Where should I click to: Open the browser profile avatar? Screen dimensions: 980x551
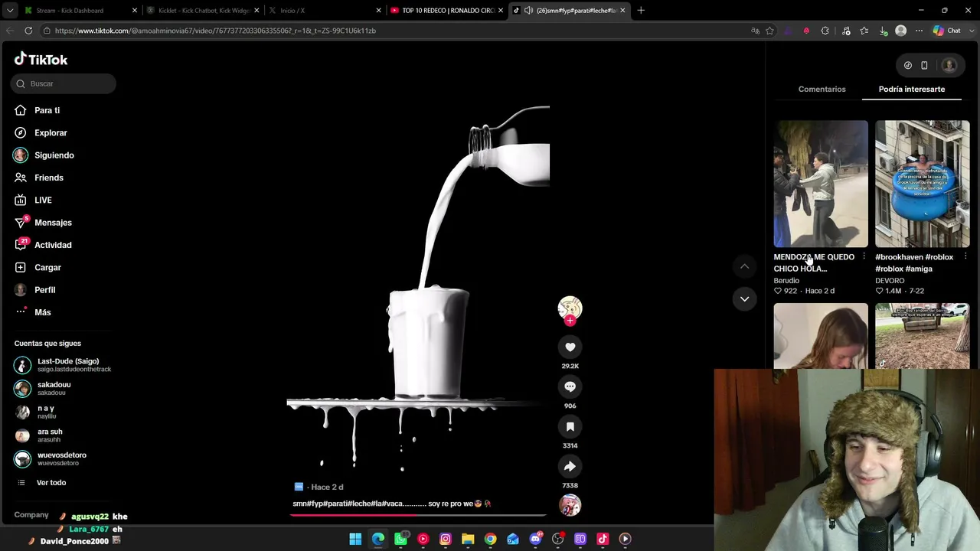901,31
